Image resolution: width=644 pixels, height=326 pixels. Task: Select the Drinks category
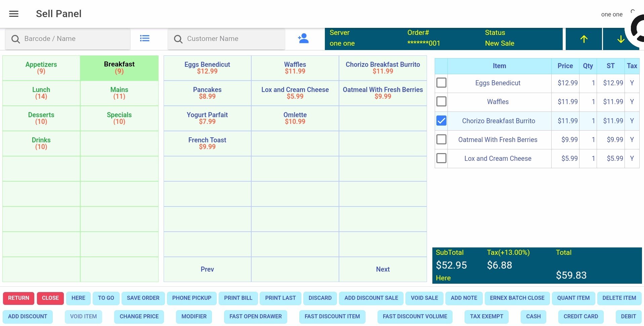point(41,143)
